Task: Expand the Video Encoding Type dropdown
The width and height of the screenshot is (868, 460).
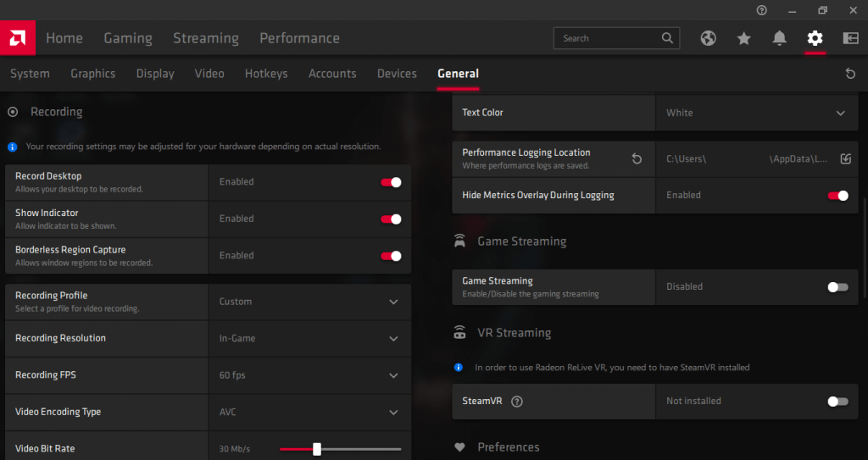Action: click(310, 412)
